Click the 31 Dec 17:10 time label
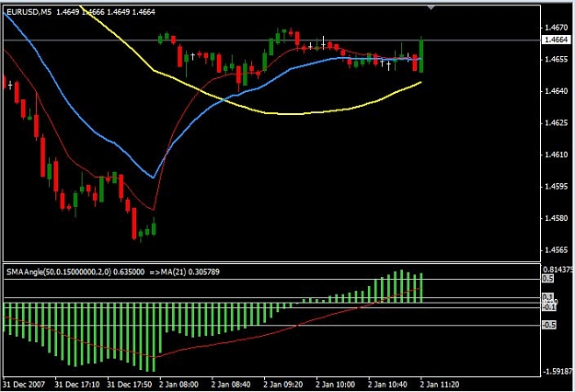This screenshot has height=392, width=575. tap(77, 385)
